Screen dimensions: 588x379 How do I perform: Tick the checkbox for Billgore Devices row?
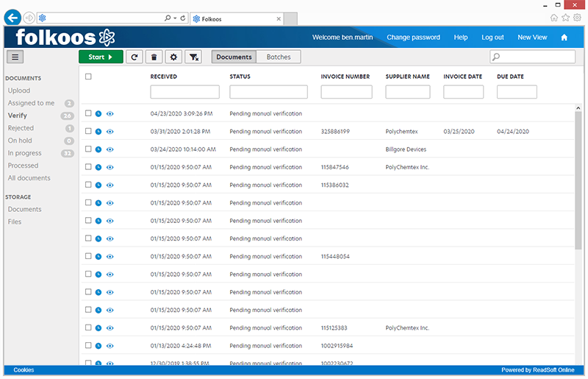pos(88,149)
